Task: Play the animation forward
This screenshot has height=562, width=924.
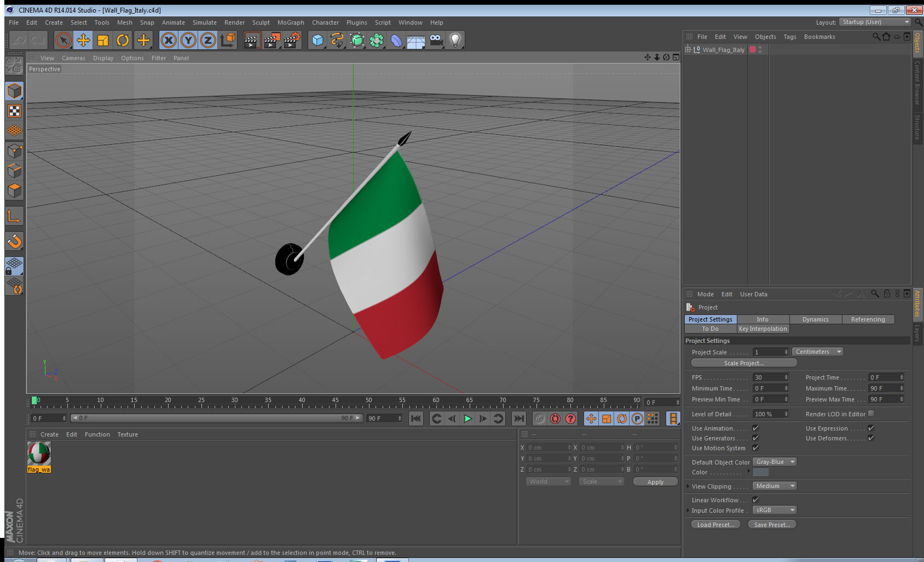Action: pyautogui.click(x=467, y=418)
